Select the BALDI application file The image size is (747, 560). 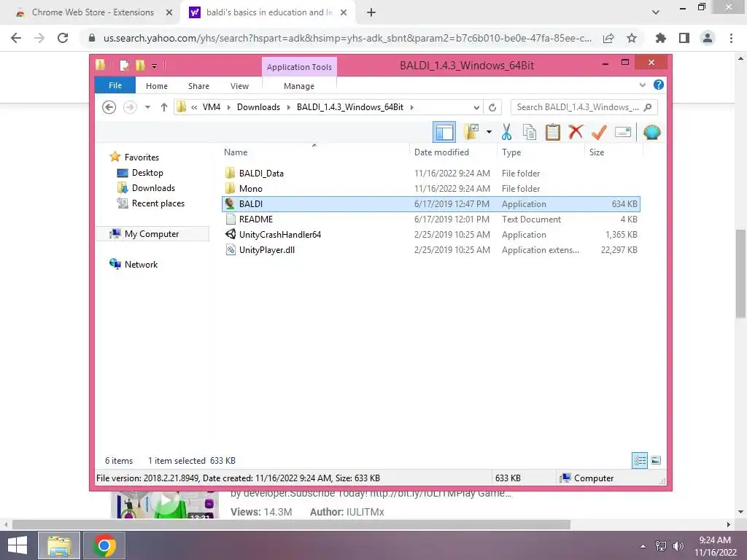pos(431,204)
